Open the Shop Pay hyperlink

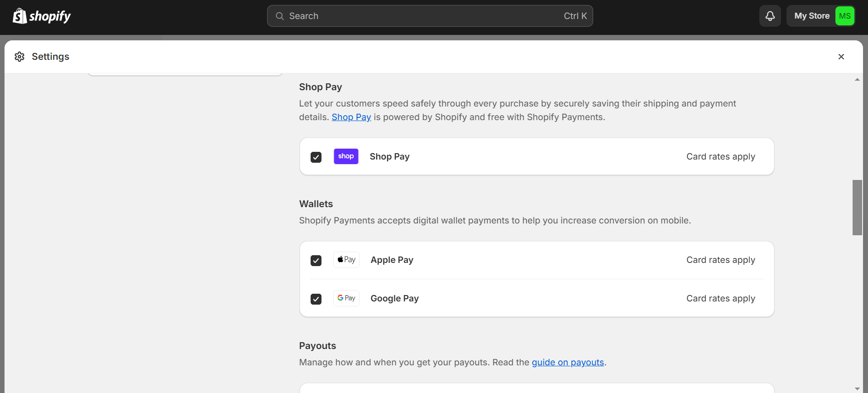[x=351, y=117]
